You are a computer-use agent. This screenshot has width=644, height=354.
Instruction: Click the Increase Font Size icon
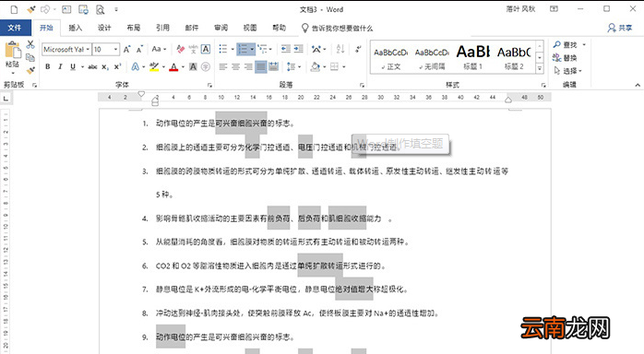127,50
